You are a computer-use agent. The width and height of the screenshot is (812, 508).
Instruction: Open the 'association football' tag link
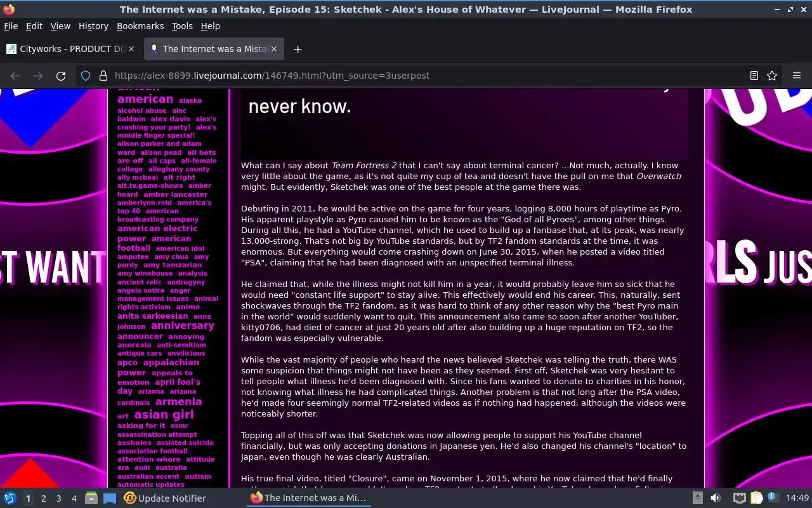(x=152, y=451)
